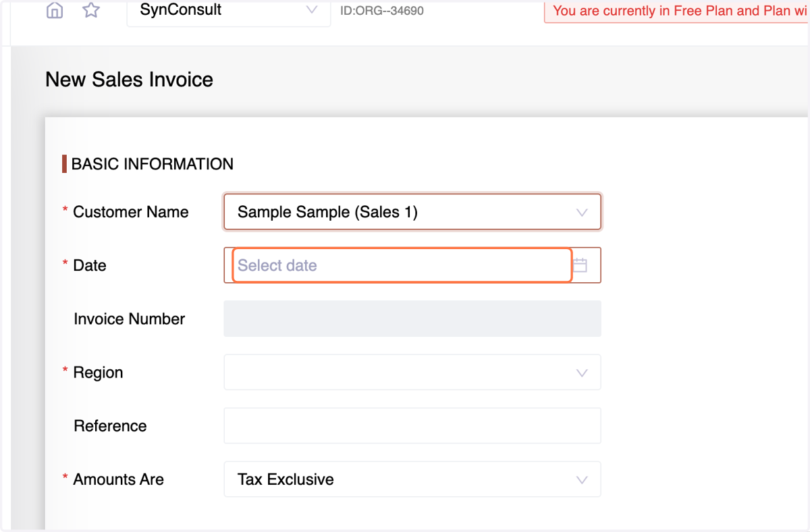The height and width of the screenshot is (532, 810).
Task: Click the home icon
Action: coord(55,11)
